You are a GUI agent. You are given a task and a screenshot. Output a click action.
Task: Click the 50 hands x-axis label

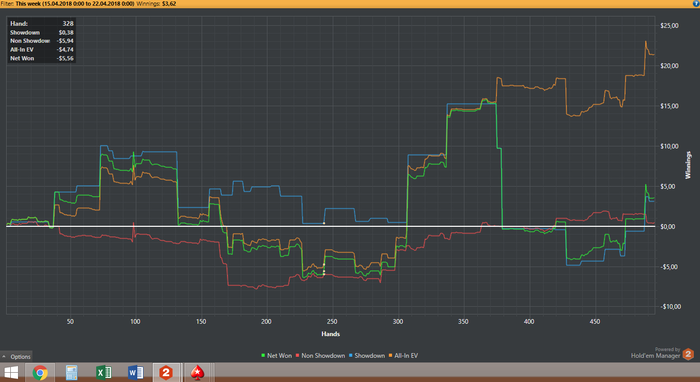70,322
